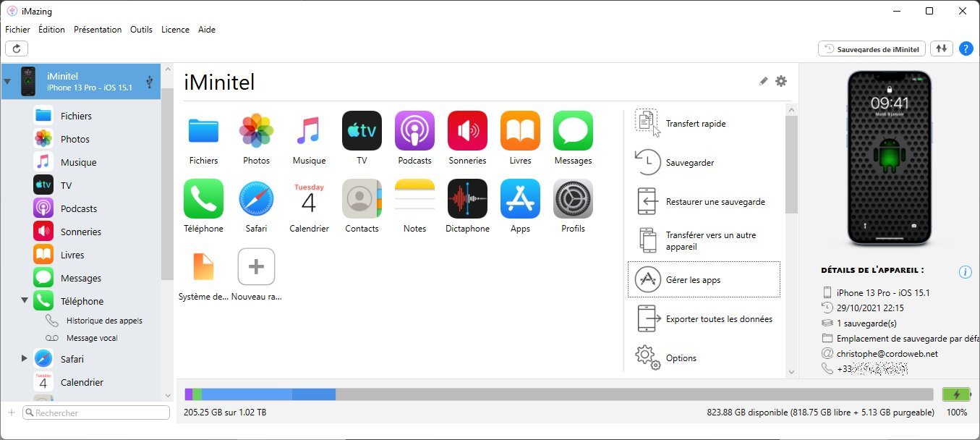
Task: Click the "1 sauvegarde(s)" device detail
Action: (866, 323)
